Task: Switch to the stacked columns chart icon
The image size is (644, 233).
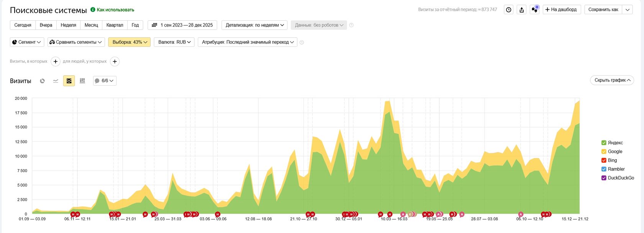Action: pyautogui.click(x=82, y=81)
